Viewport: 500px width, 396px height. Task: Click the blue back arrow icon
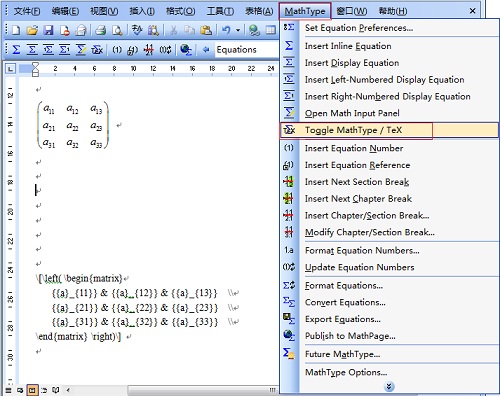(206, 50)
